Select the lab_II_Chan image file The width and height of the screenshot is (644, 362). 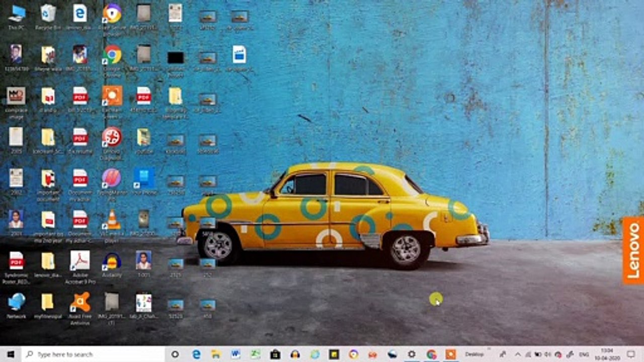click(x=144, y=306)
